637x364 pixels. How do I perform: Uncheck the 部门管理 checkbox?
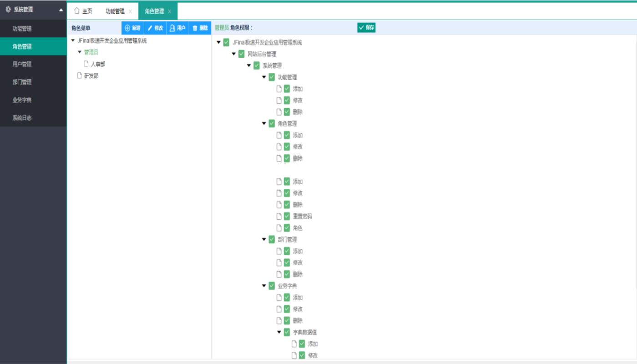[x=272, y=239]
